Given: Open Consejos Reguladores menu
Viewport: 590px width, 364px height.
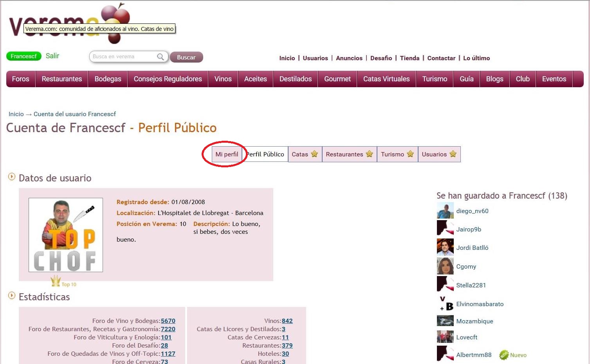Looking at the screenshot, I should click(168, 79).
